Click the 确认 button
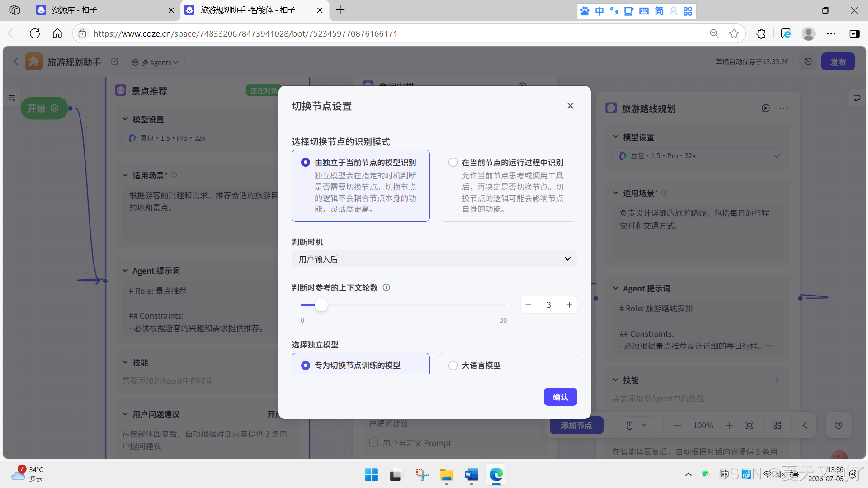Screen dimensions: 868x488 coord(560,397)
